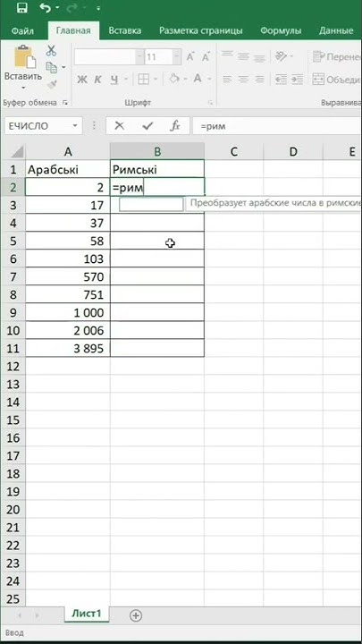
Task: Click the large Вставить paste button
Action: tap(23, 63)
